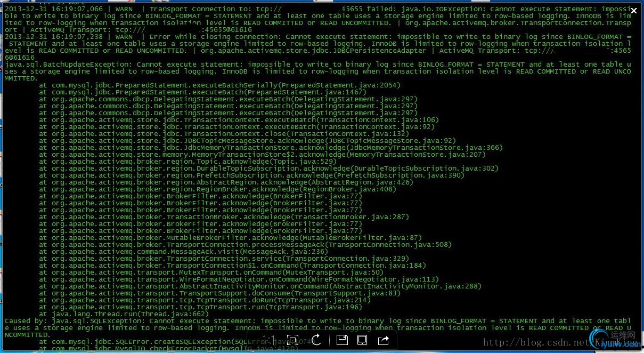The image size is (644, 353).
Task: Click the 'PreparedStatement.executeBatchSerially' stack line
Action: pos(219,85)
